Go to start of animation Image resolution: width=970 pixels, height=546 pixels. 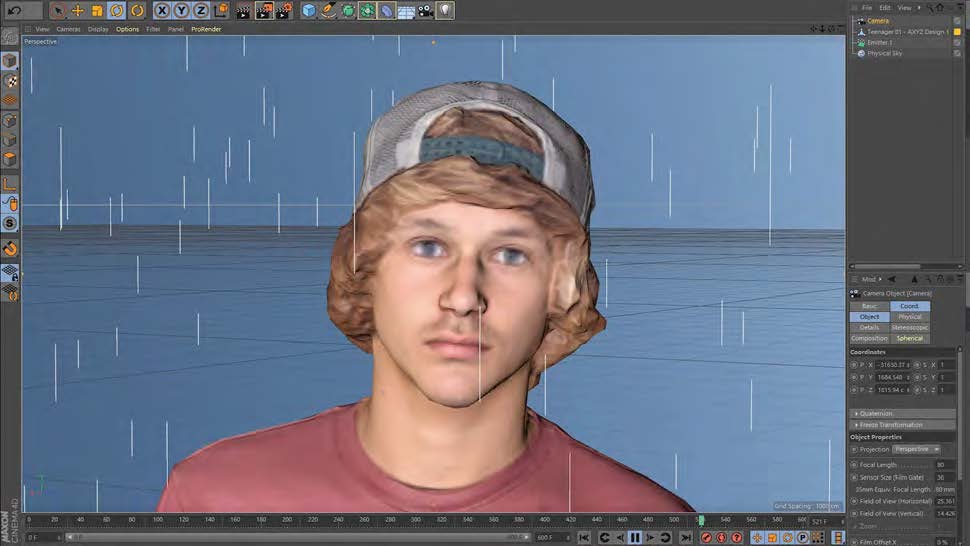(583, 537)
